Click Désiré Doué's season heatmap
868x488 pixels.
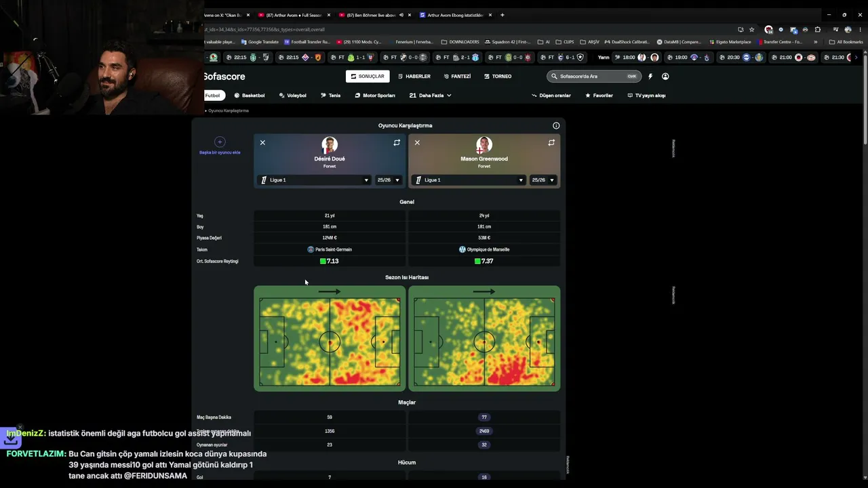pyautogui.click(x=330, y=338)
